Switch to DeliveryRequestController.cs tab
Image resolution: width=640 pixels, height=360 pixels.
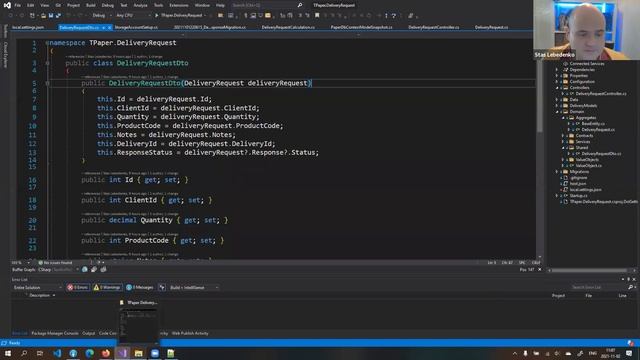point(433,27)
